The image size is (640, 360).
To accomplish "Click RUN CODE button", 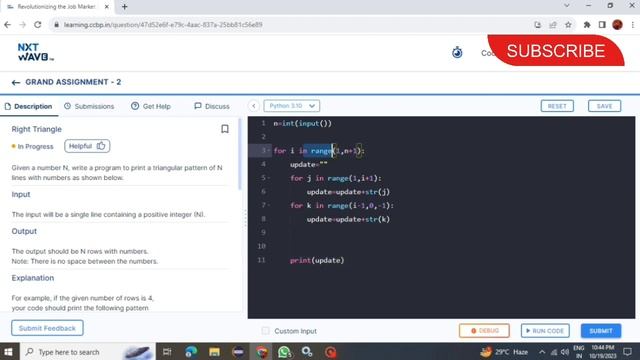I will (x=545, y=331).
